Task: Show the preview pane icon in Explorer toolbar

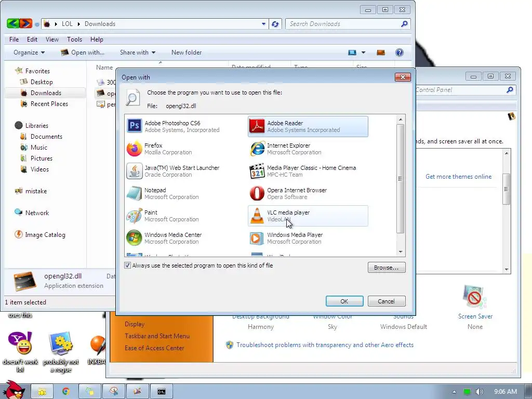Action: click(x=381, y=52)
